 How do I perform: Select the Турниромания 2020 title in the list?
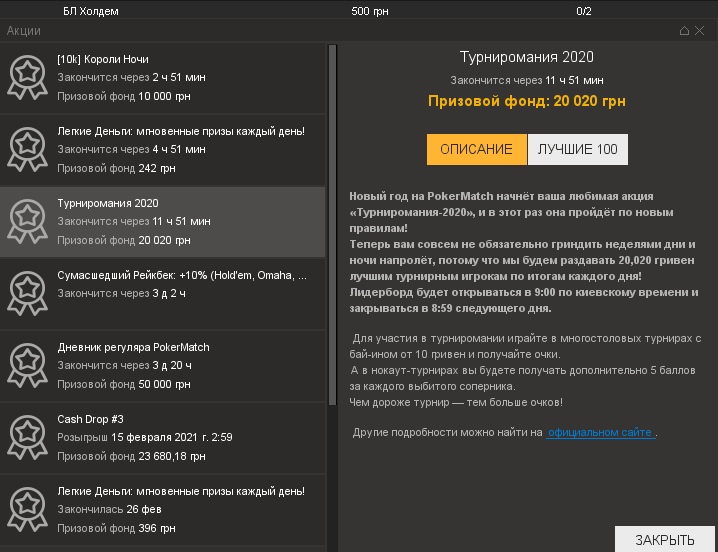coord(108,203)
